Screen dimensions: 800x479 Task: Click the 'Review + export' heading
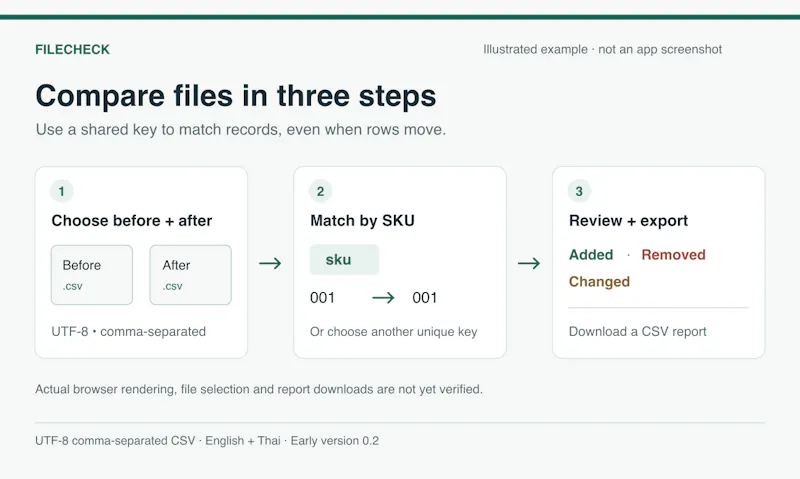click(x=628, y=220)
